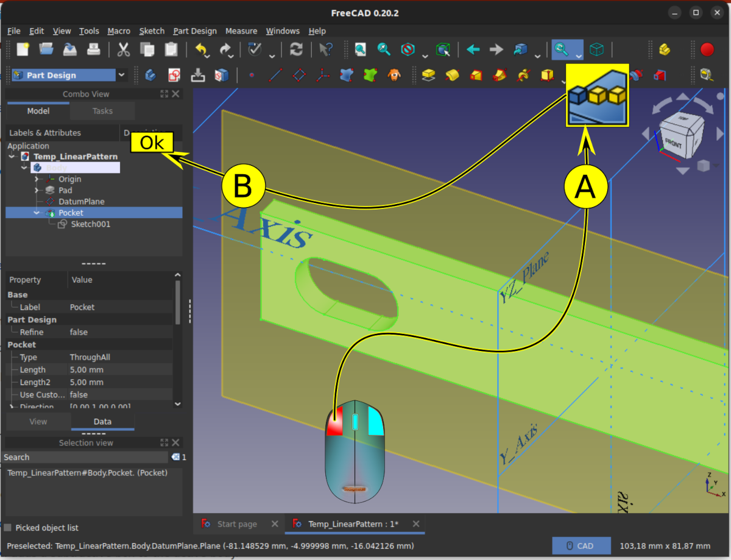Select the DatumPlane item in the tree
731x560 pixels.
[81, 202]
